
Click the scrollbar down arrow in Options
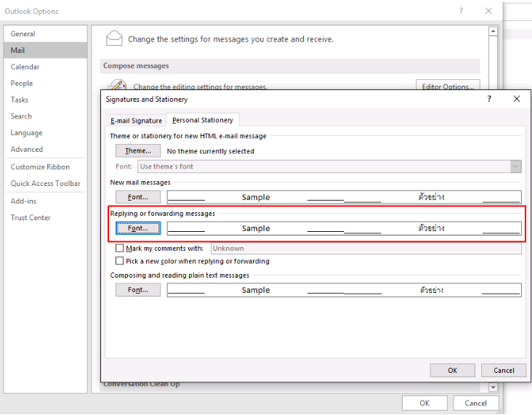coord(492,388)
